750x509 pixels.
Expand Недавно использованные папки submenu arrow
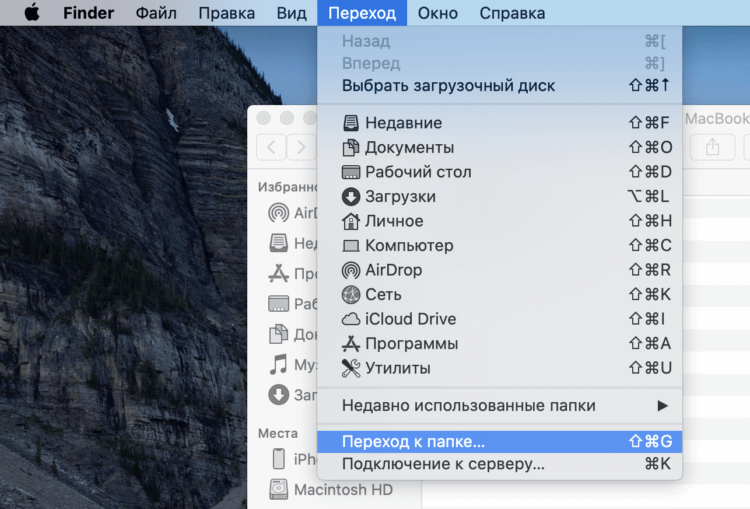tap(662, 406)
